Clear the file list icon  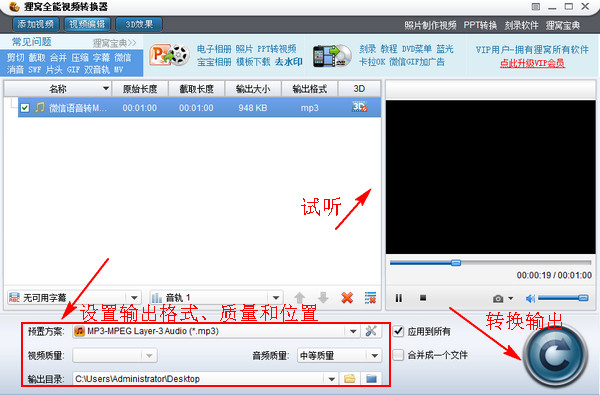point(370,297)
